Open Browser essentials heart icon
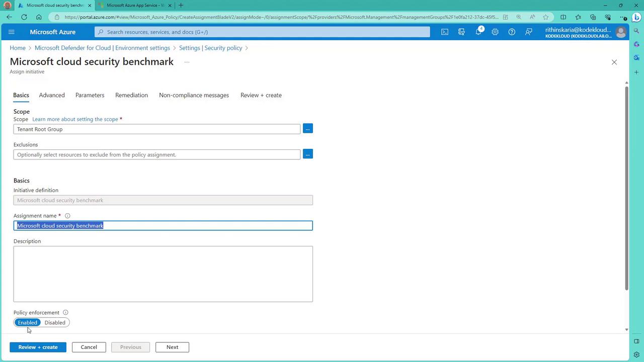Viewport: 644px width, 362px height. [x=608, y=17]
